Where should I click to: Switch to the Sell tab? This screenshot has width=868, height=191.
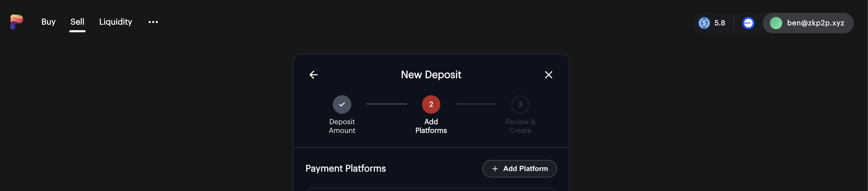(77, 22)
